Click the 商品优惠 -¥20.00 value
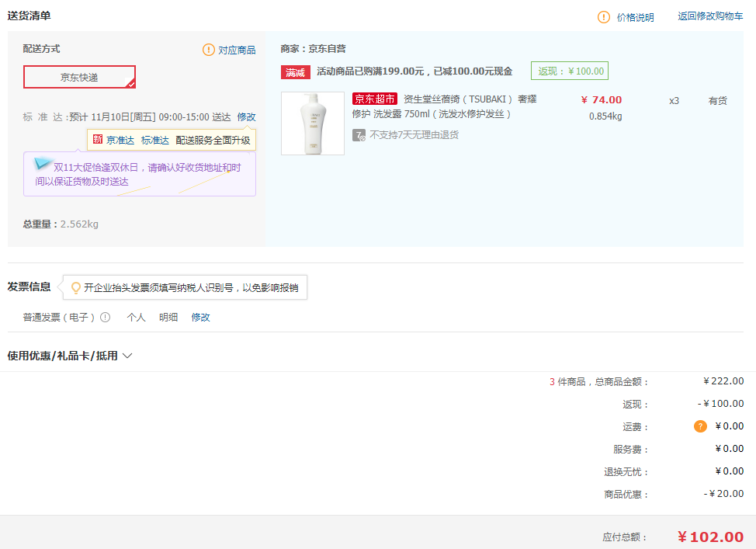This screenshot has width=756, height=549. tap(723, 494)
